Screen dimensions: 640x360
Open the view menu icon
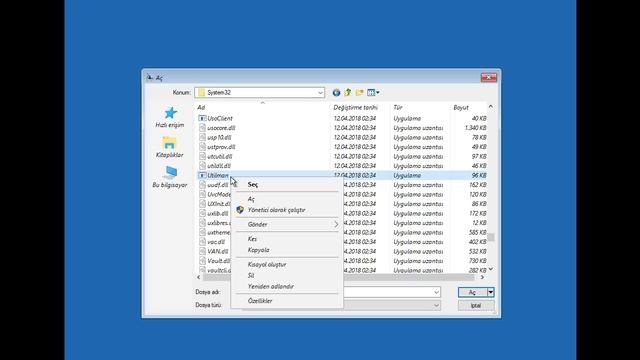373,93
